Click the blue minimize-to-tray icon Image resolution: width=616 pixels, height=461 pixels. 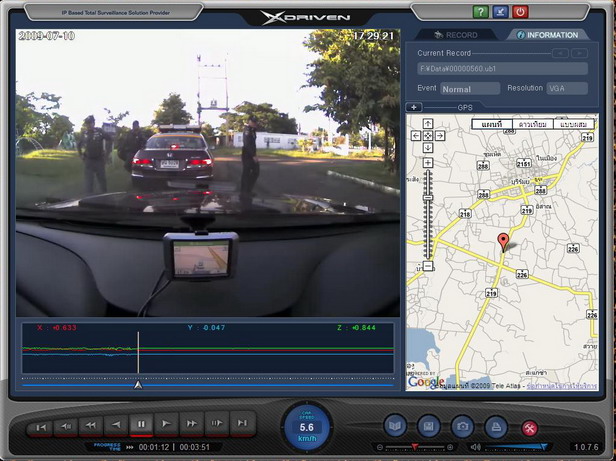[500, 12]
